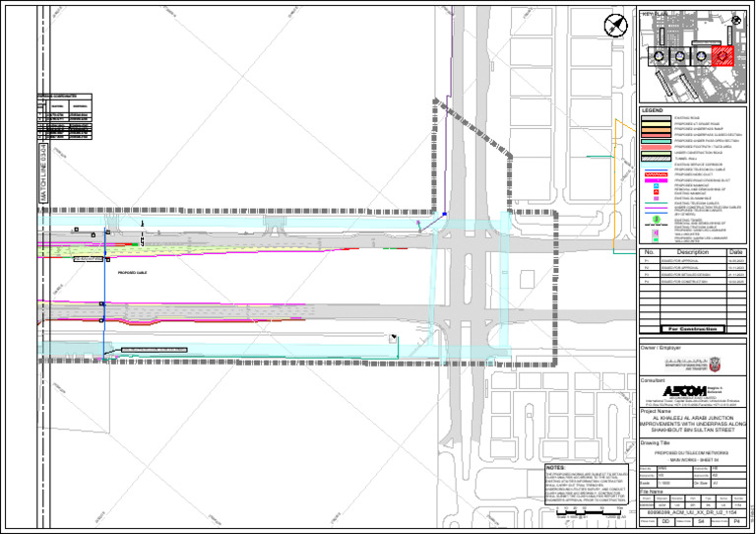The height and width of the screenshot is (534, 756).
Task: Click the purple square symbol in the legend
Action: (656, 198)
